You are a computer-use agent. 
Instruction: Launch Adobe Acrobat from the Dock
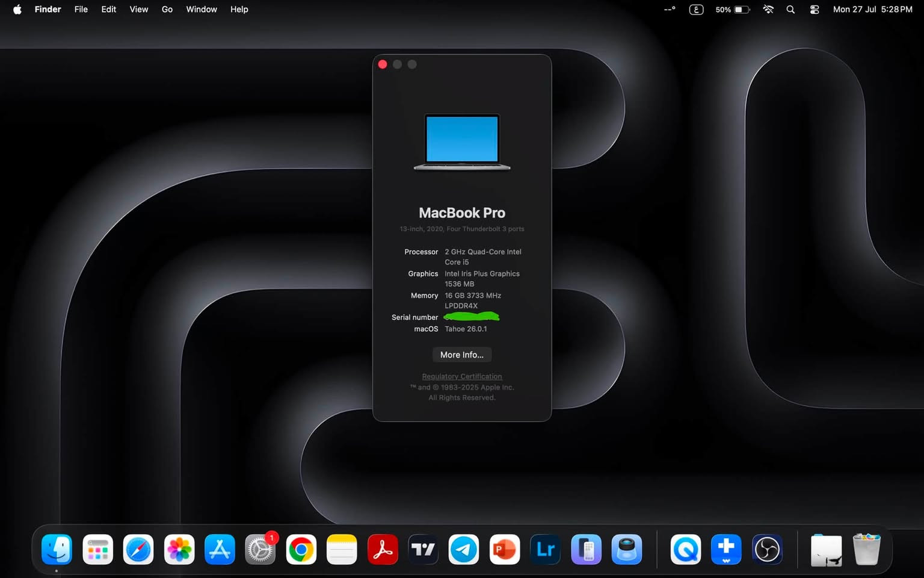383,549
